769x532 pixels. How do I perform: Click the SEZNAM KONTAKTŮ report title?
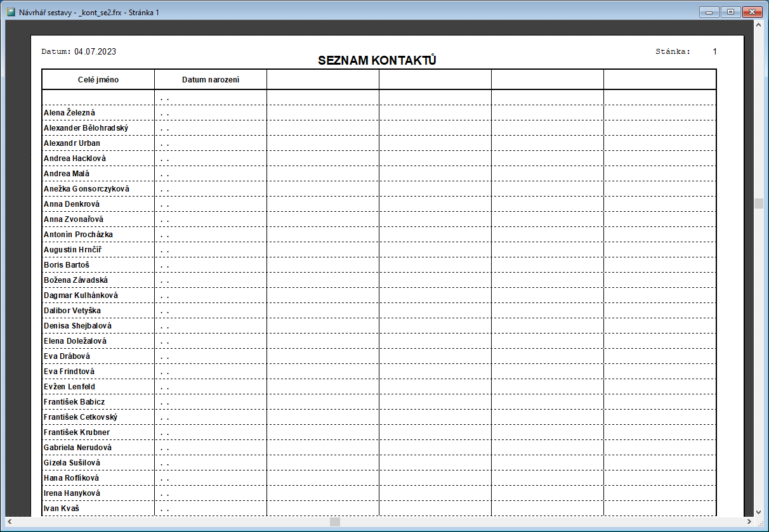[x=377, y=61]
